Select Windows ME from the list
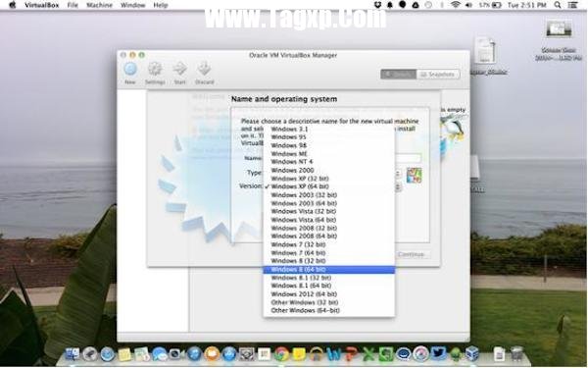 (329, 154)
